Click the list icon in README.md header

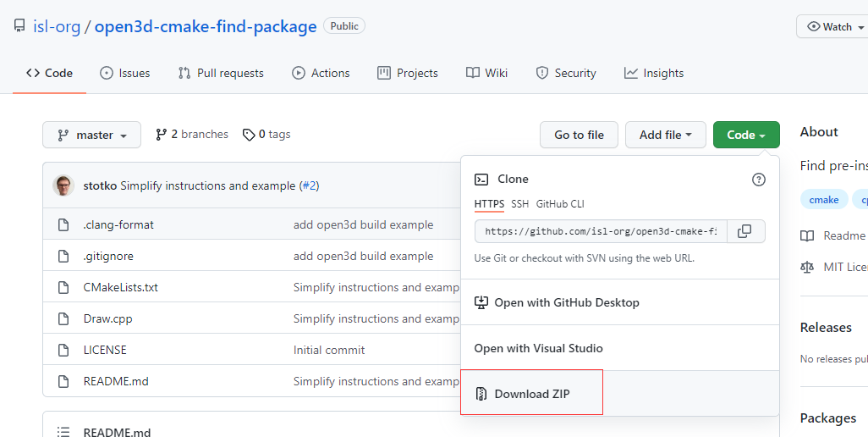(63, 432)
